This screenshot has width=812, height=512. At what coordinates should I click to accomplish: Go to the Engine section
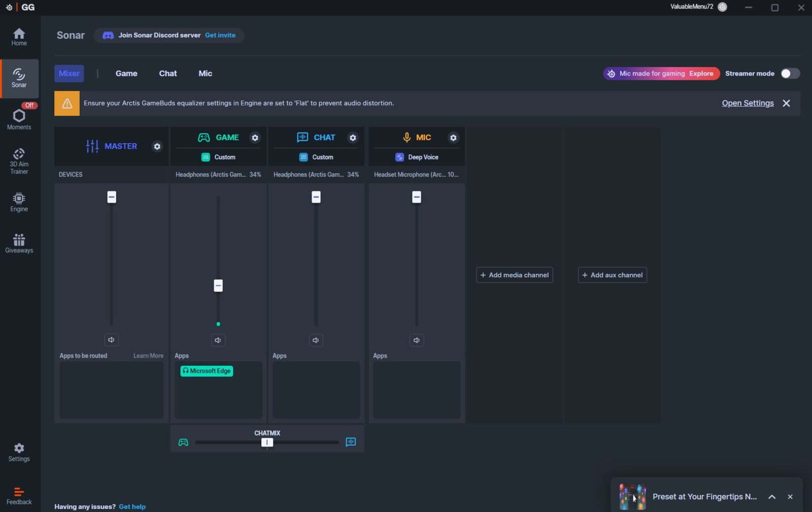tap(19, 202)
